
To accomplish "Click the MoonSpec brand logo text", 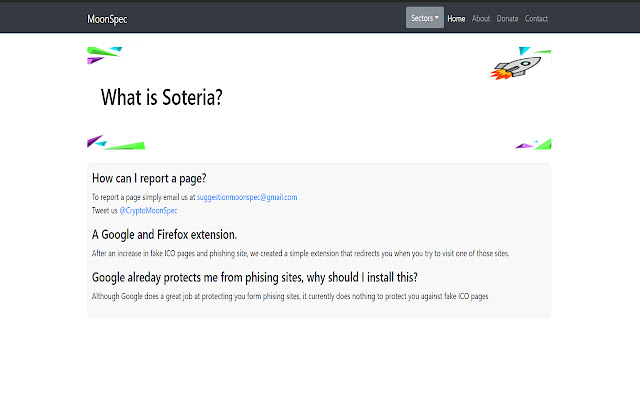I will (107, 19).
